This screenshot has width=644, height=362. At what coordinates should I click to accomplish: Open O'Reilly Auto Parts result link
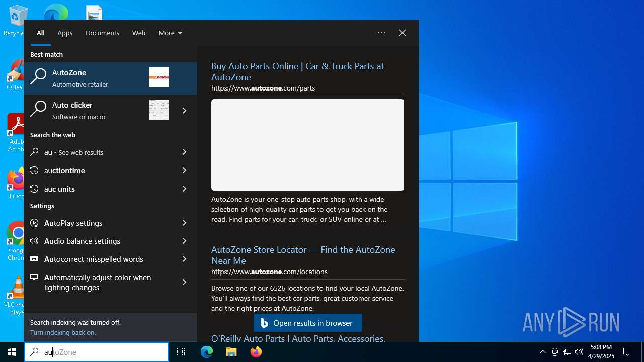298,338
